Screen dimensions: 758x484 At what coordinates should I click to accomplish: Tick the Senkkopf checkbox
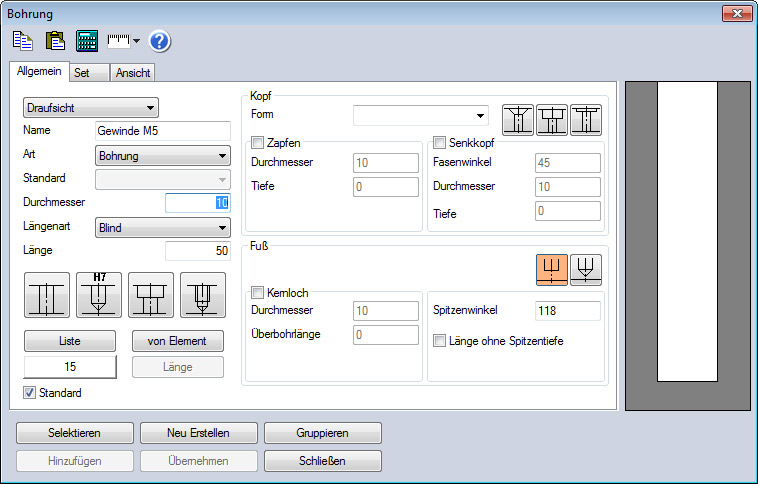439,143
